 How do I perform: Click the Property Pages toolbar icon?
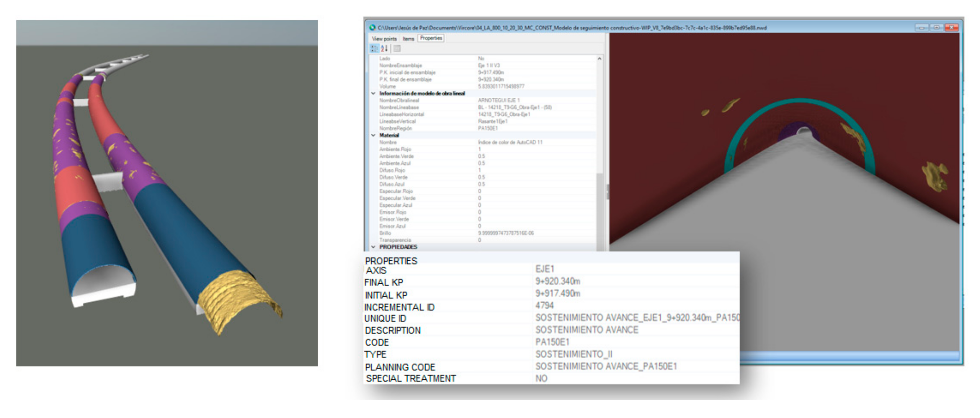pos(397,48)
